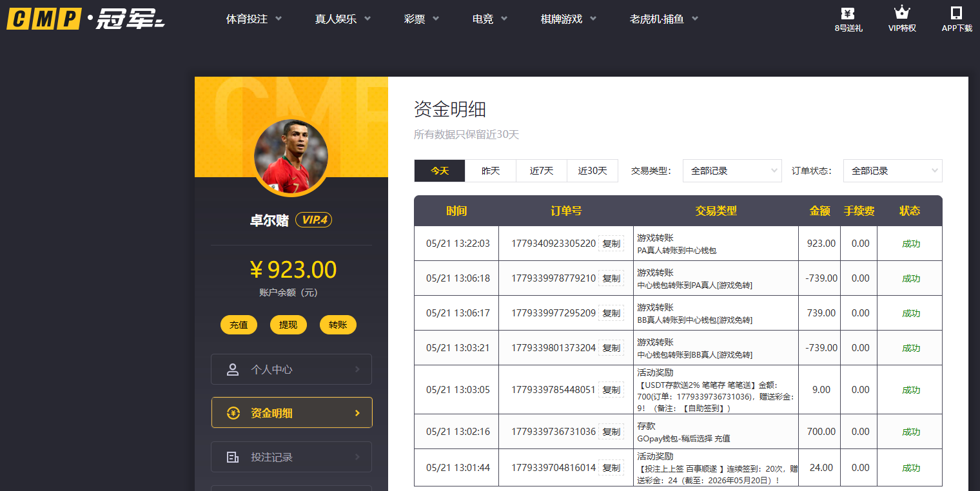
Task: Open 投注记录 in the sidebar
Action: [291, 457]
